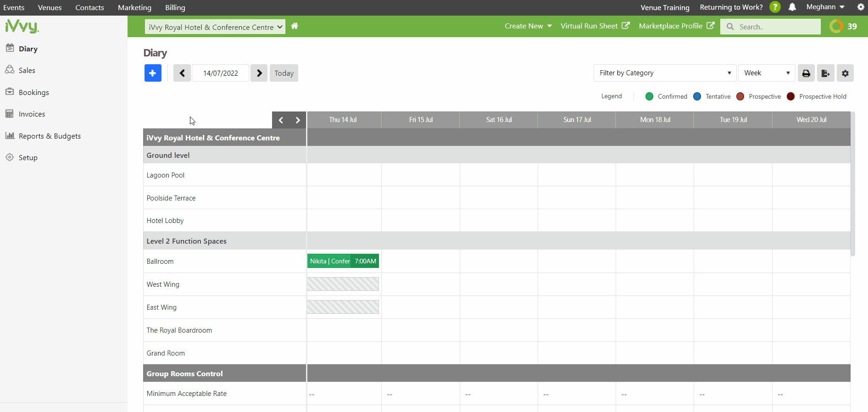The height and width of the screenshot is (412, 868).
Task: Select Hotel Lobby row label
Action: [165, 221]
